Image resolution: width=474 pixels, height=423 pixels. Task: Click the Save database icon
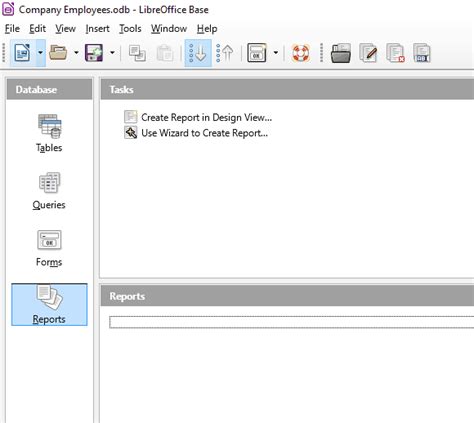94,53
